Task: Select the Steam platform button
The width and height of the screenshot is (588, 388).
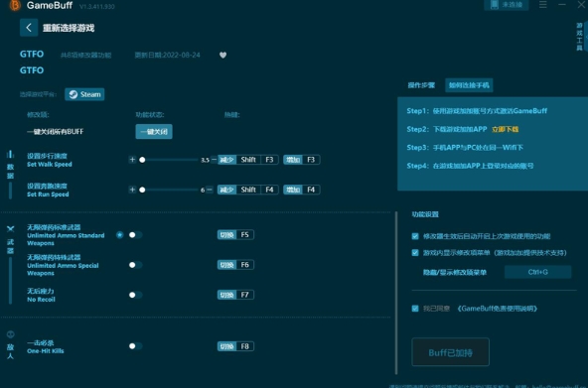Action: coord(84,94)
